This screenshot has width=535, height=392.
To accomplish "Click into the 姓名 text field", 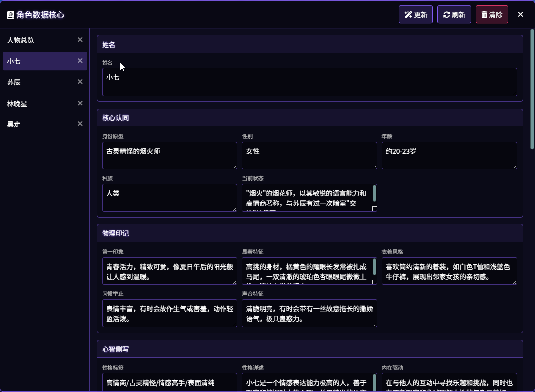I will point(309,82).
